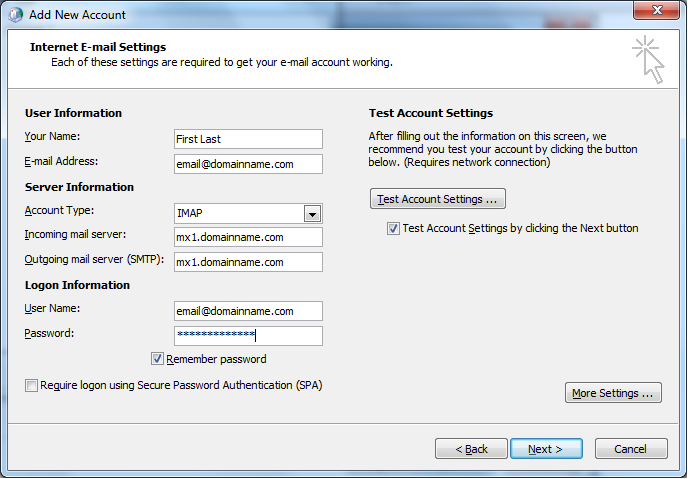Focus the User Name text box
Screen dimensions: 688x479
click(248, 311)
